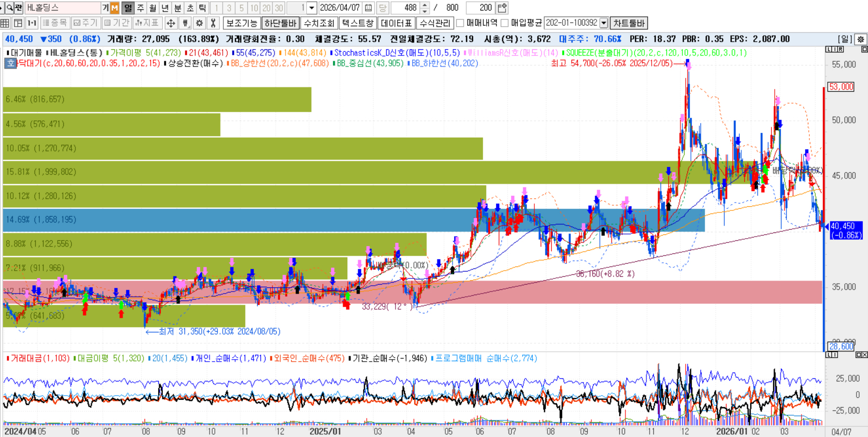Click the 53,000 red price tag
This screenshot has width=868, height=437.
[x=841, y=86]
